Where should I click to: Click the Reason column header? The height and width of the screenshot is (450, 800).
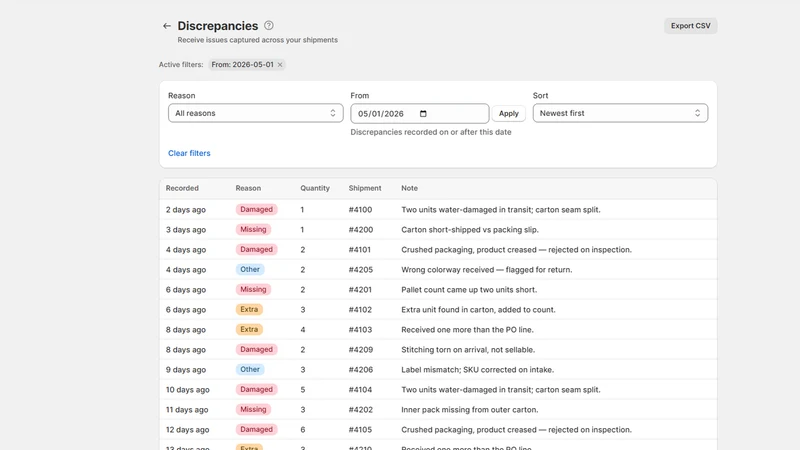click(248, 188)
